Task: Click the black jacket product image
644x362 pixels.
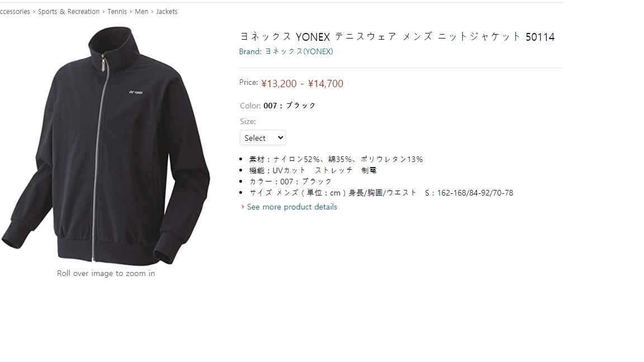Action: 106,146
